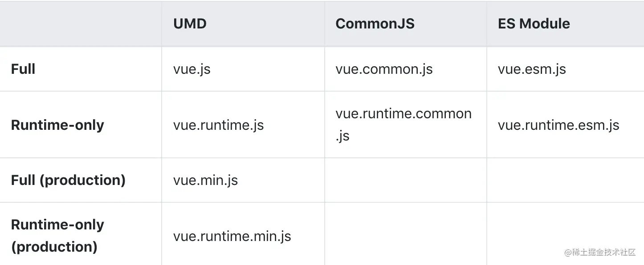Select the Full (production) row label

click(x=68, y=180)
